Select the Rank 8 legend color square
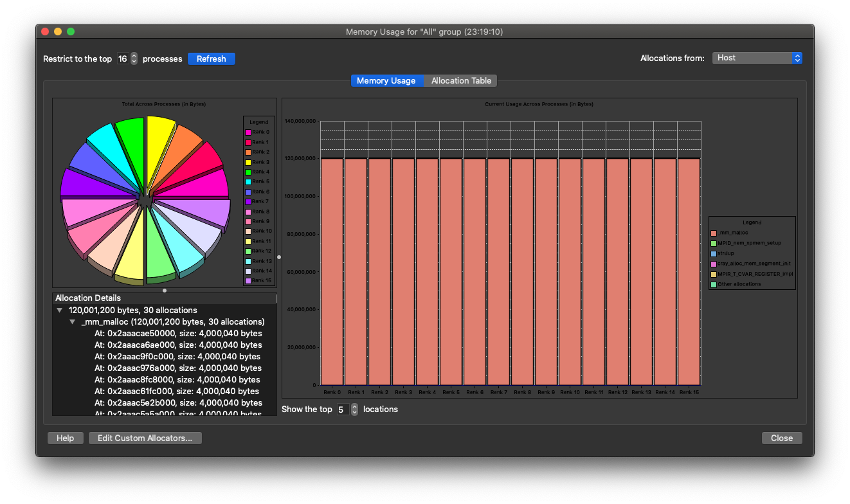This screenshot has height=504, width=850. [248, 212]
